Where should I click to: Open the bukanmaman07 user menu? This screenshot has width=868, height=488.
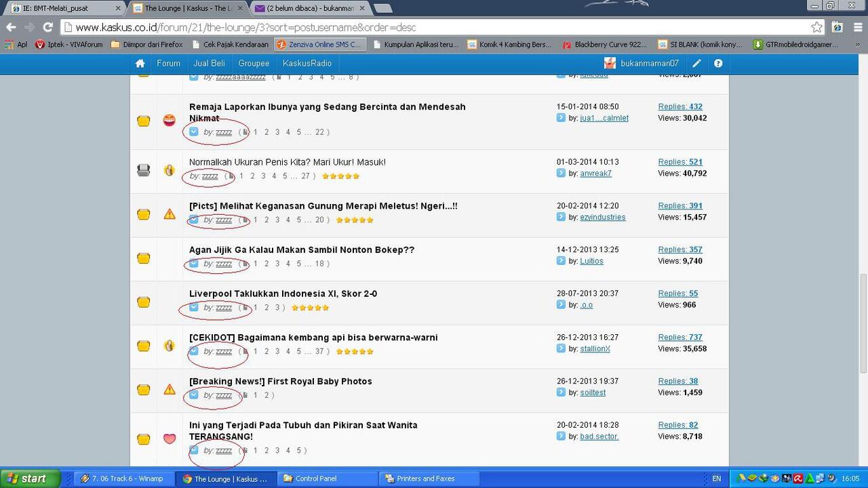coord(642,63)
